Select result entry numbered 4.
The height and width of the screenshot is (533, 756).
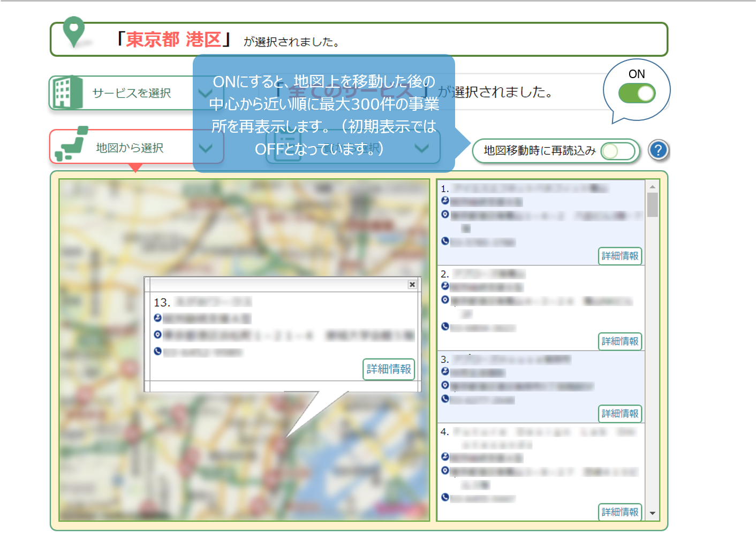click(x=541, y=471)
